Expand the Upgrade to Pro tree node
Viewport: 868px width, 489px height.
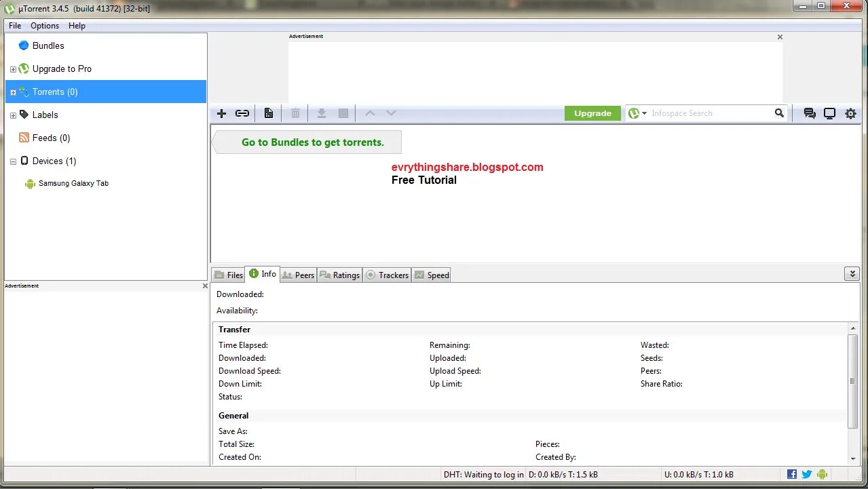(13, 69)
